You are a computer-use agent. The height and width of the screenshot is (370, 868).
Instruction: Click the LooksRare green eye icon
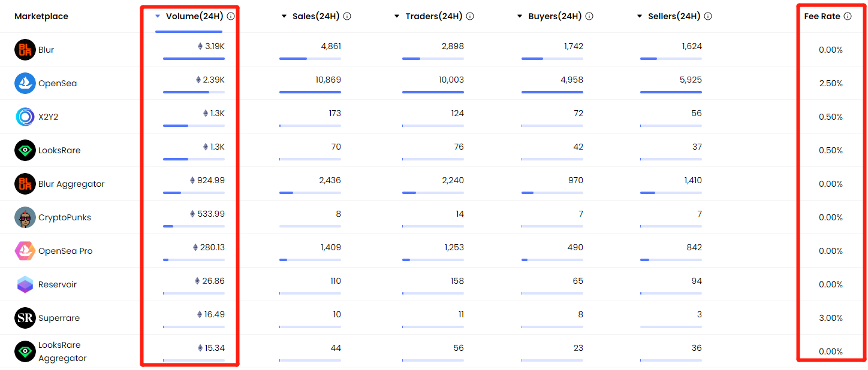pos(25,150)
